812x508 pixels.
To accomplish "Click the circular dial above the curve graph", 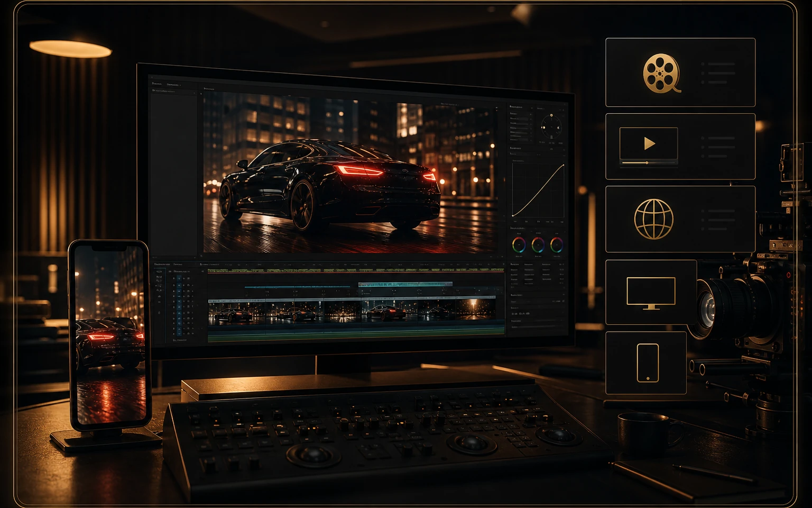I will click(551, 127).
